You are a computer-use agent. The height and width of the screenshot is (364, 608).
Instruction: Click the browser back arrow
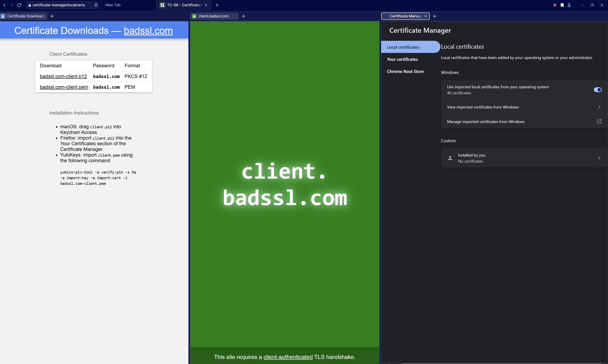click(x=4, y=5)
